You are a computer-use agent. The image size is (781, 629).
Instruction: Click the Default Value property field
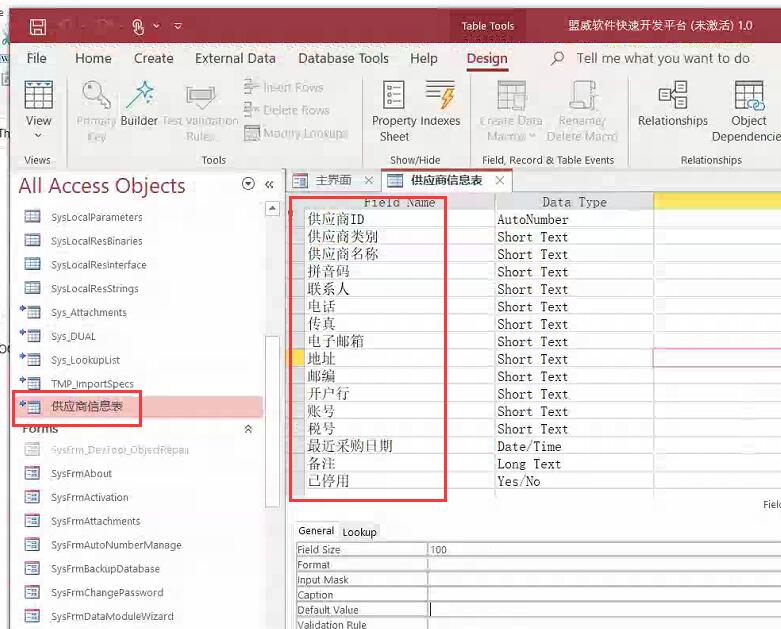click(600, 609)
